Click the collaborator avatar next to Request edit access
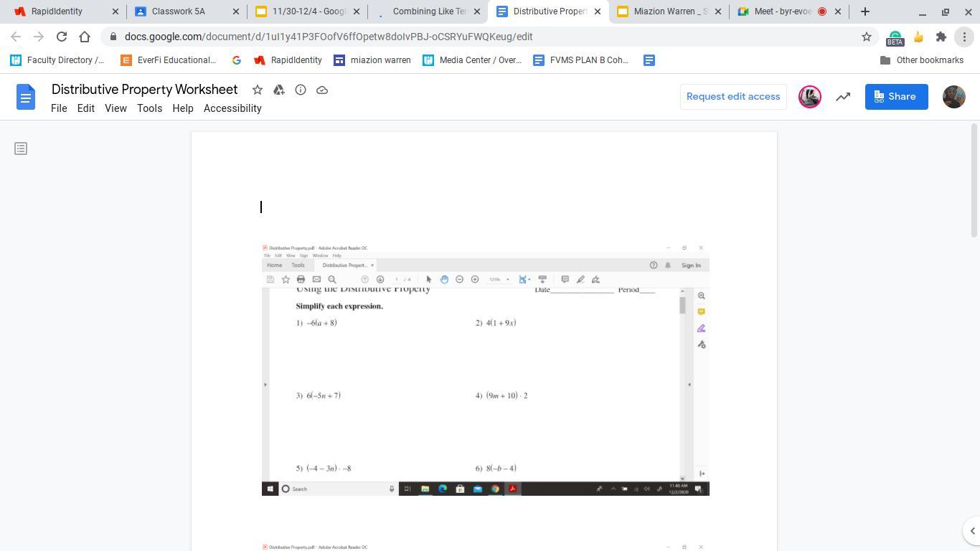Image resolution: width=980 pixels, height=551 pixels. (x=810, y=97)
